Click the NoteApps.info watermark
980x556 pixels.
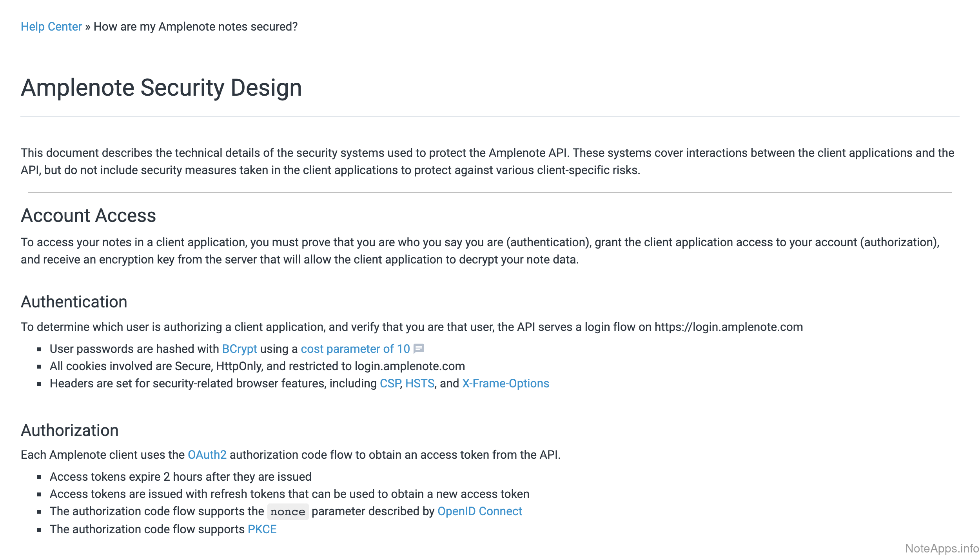pos(942,548)
